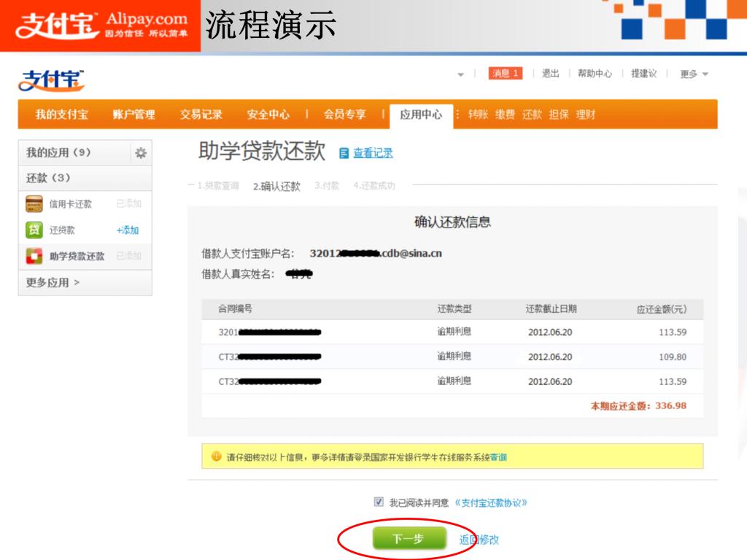747x560 pixels.
Task: Click the settings gear in 我的应用 panel
Action: pyautogui.click(x=141, y=153)
